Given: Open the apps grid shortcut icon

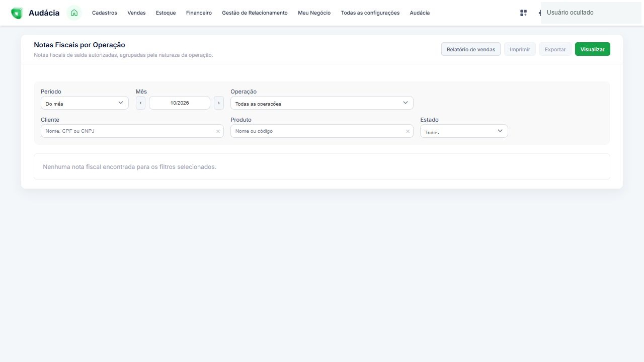Looking at the screenshot, I should (523, 13).
